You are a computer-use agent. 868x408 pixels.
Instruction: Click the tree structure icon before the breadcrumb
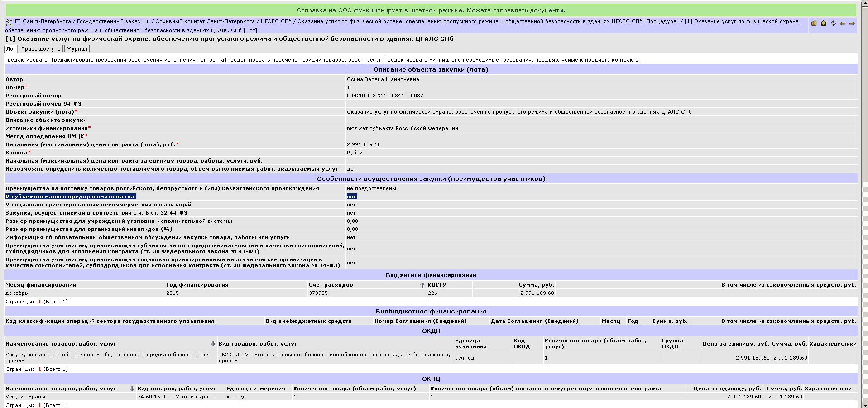(9, 23)
